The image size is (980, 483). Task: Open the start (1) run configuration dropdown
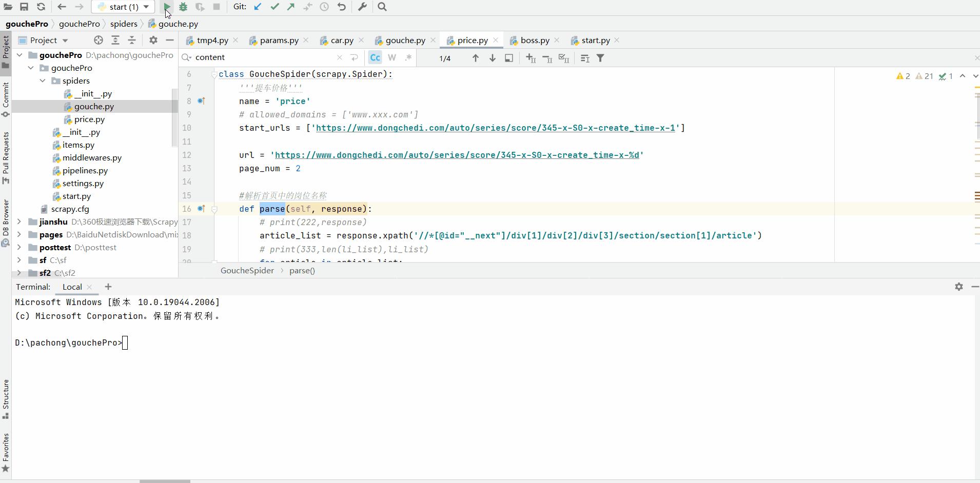[x=123, y=7]
